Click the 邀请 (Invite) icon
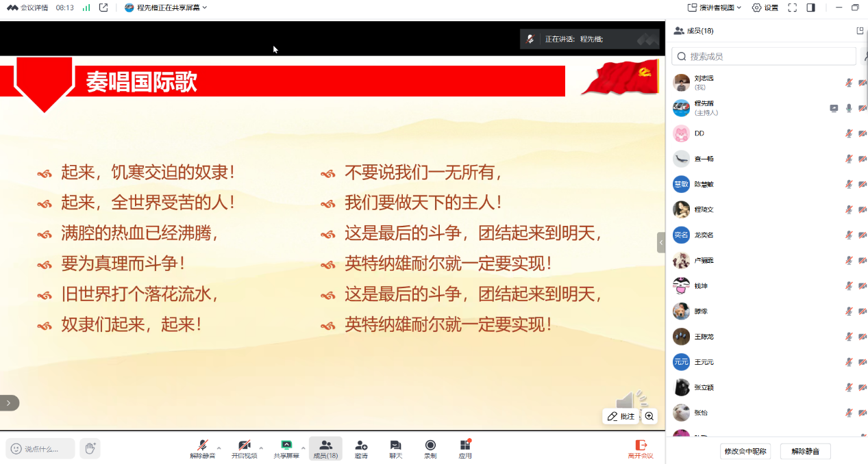This screenshot has width=868, height=464. pos(361,448)
